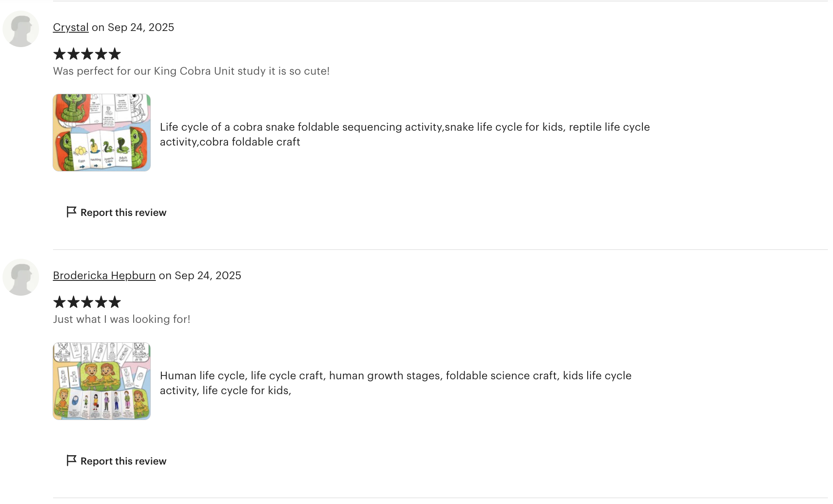Click the flag icon under Crystal's review
Screen dimensions: 833x504
[71, 212]
